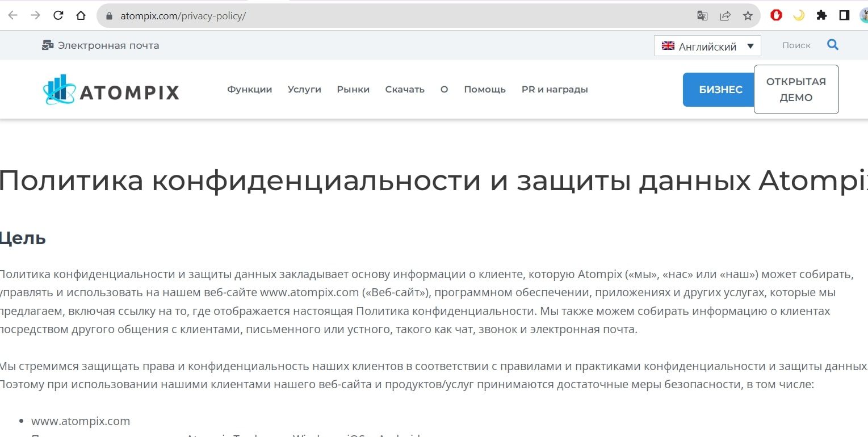Click into the Поиск search field

796,45
